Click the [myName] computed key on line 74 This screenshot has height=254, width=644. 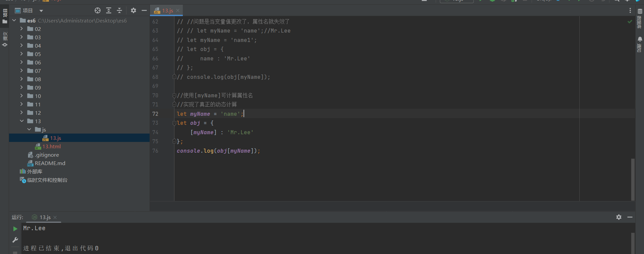(204, 132)
